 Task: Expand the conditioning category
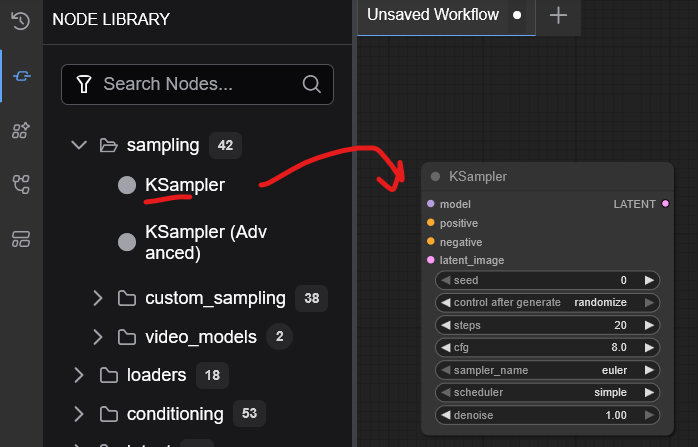[79, 414]
